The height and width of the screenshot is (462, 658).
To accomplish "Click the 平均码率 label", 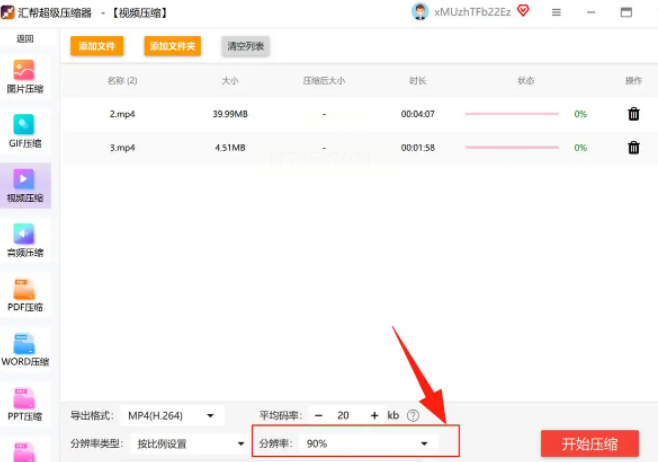I will [280, 415].
